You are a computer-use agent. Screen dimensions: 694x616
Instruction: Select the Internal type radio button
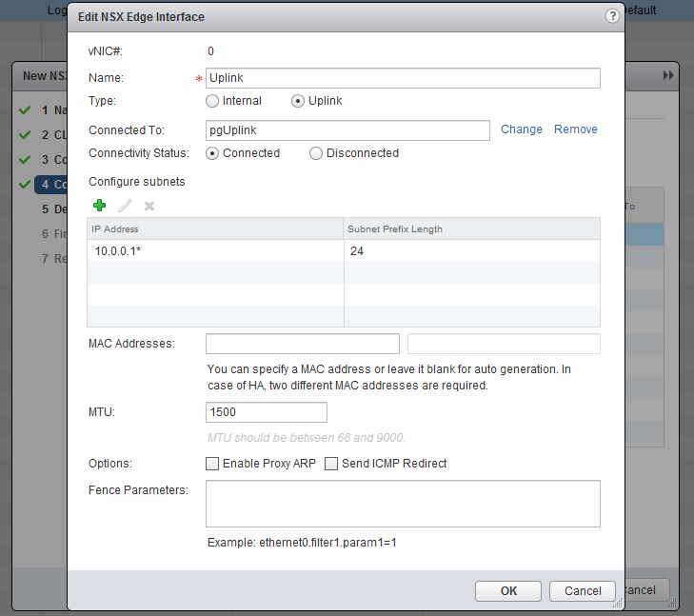212,101
